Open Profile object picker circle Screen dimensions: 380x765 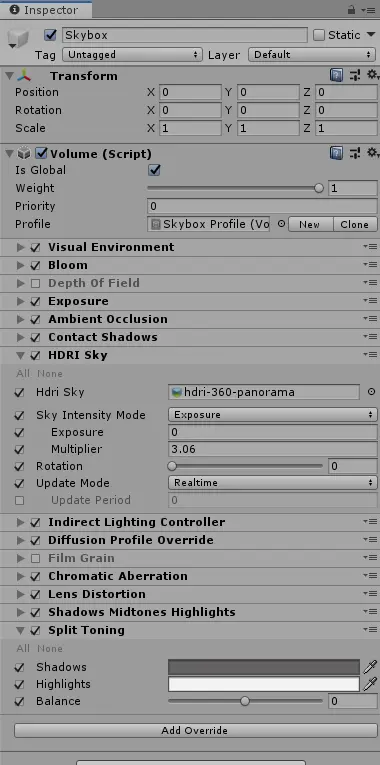[281, 224]
